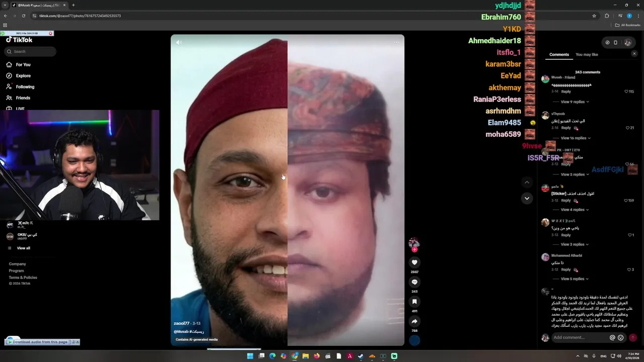644x362 pixels.
Task: Open the three-dot more options on the photo
Action: point(396,42)
